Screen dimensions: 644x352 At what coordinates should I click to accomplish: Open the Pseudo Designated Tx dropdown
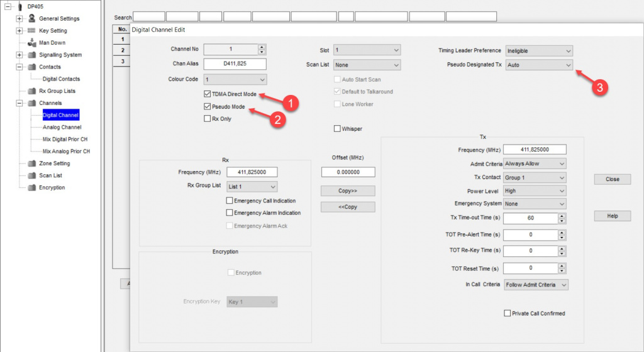(539, 65)
